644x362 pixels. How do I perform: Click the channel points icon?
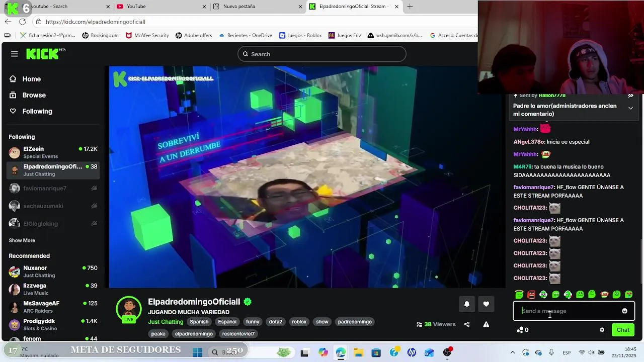(520, 330)
